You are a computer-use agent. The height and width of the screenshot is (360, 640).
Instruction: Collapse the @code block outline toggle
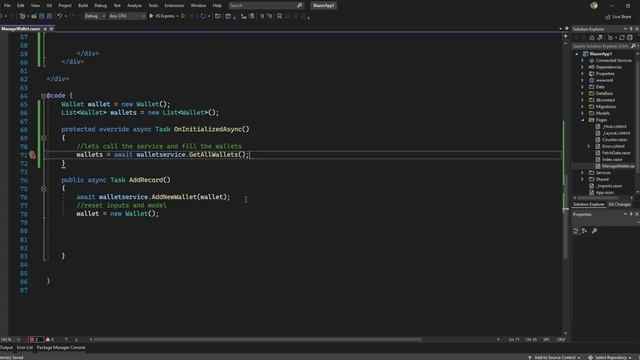click(43, 96)
